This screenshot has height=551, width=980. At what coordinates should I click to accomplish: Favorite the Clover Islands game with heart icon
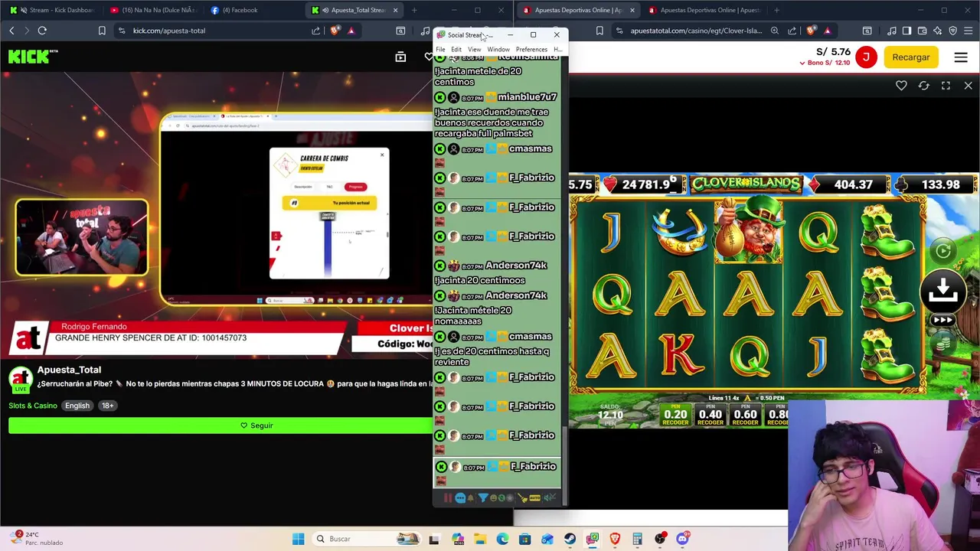click(x=901, y=86)
